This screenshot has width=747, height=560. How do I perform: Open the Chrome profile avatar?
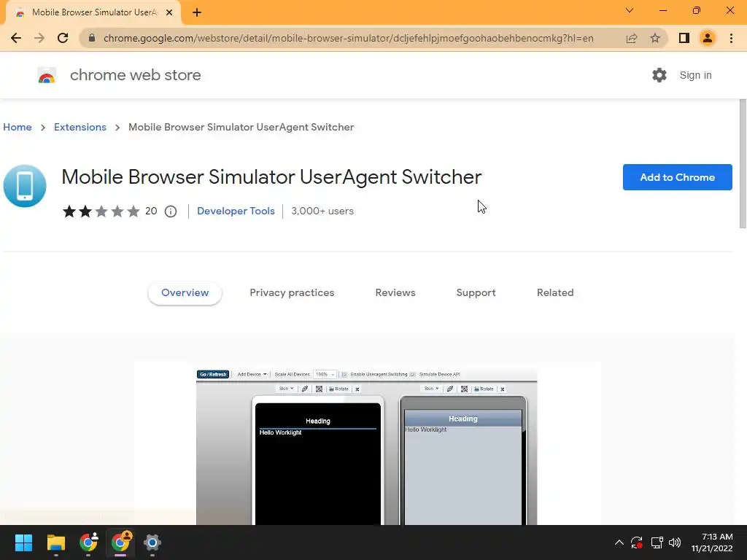[708, 38]
